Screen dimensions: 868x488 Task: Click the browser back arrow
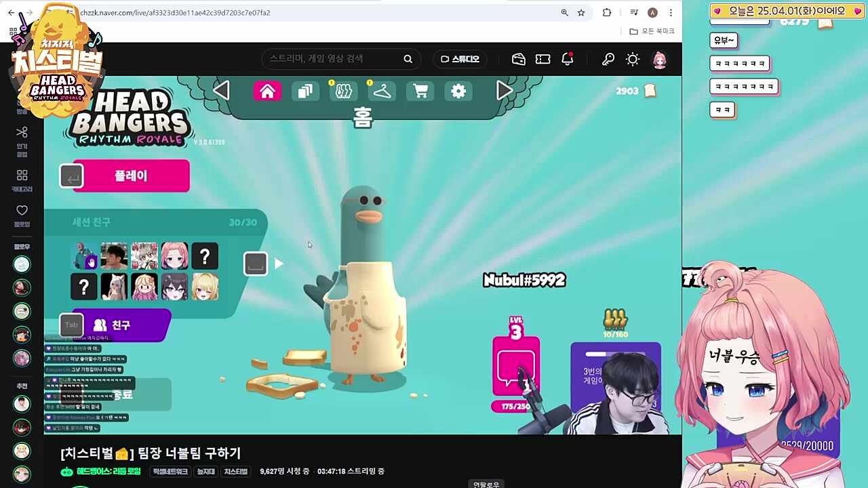click(11, 13)
